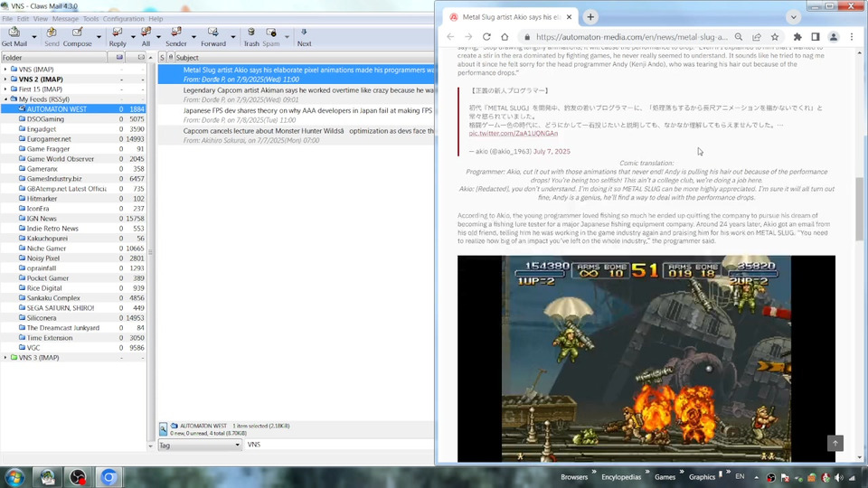The image size is (868, 488).
Task: Reload the browser page
Action: click(486, 37)
